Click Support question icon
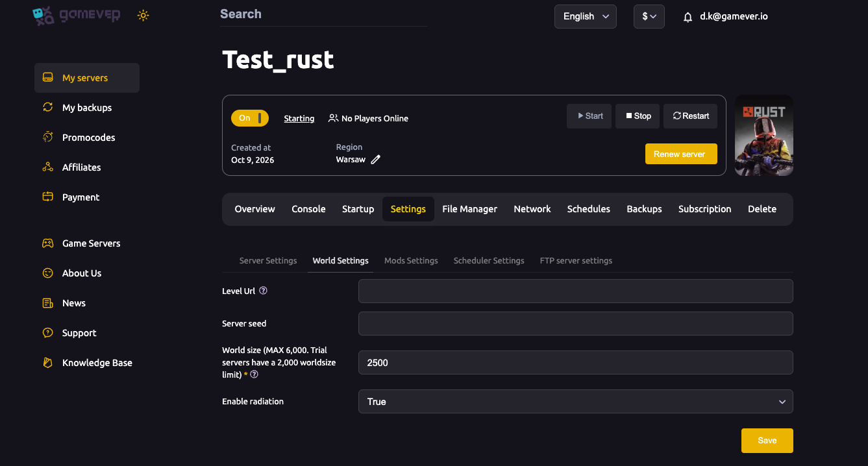Viewport: 868px width, 466px height. tap(47, 333)
